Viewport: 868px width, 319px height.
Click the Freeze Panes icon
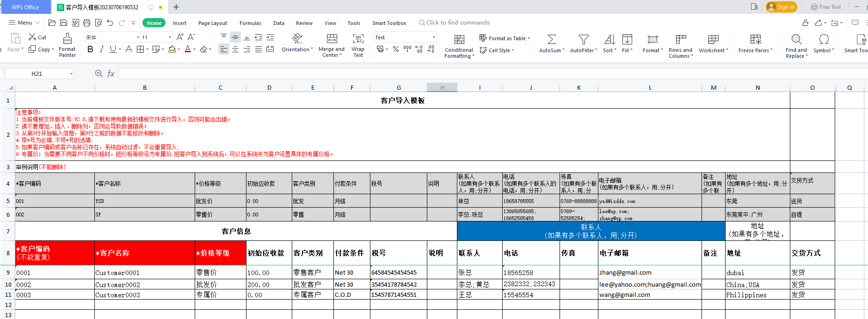coord(756,40)
